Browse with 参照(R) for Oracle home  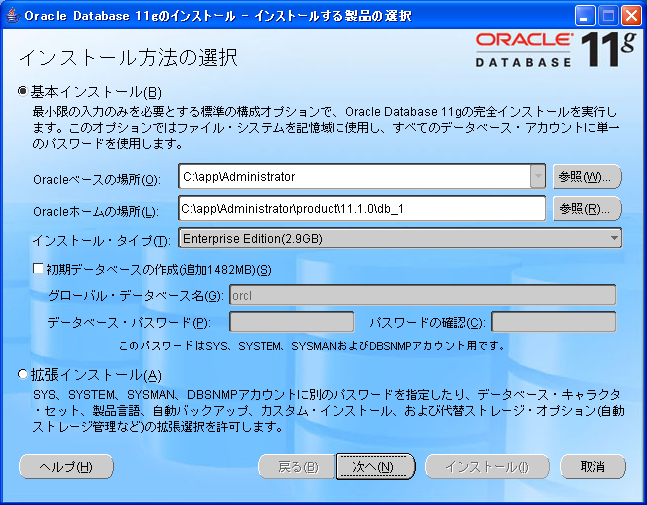tap(587, 209)
